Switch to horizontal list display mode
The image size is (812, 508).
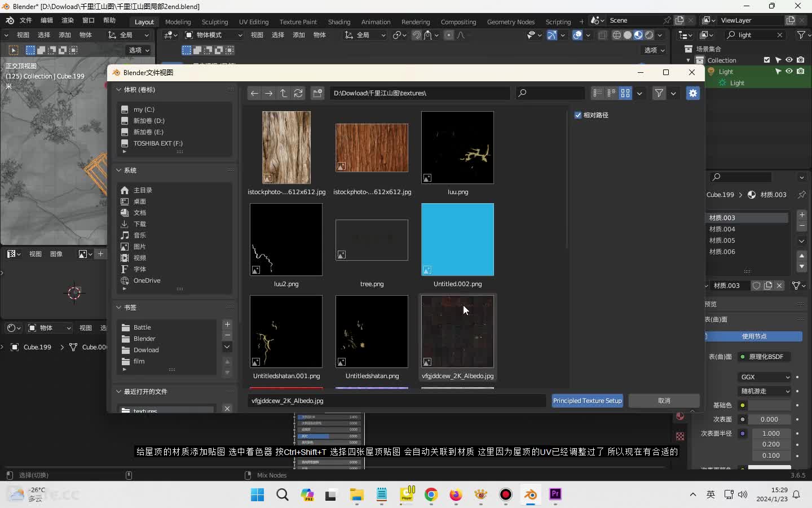[x=611, y=93]
